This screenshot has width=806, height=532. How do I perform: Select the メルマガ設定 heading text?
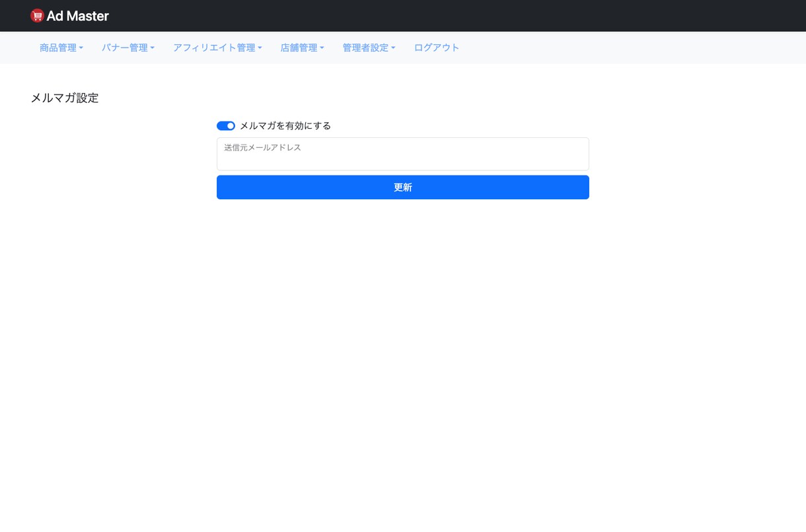tap(65, 98)
